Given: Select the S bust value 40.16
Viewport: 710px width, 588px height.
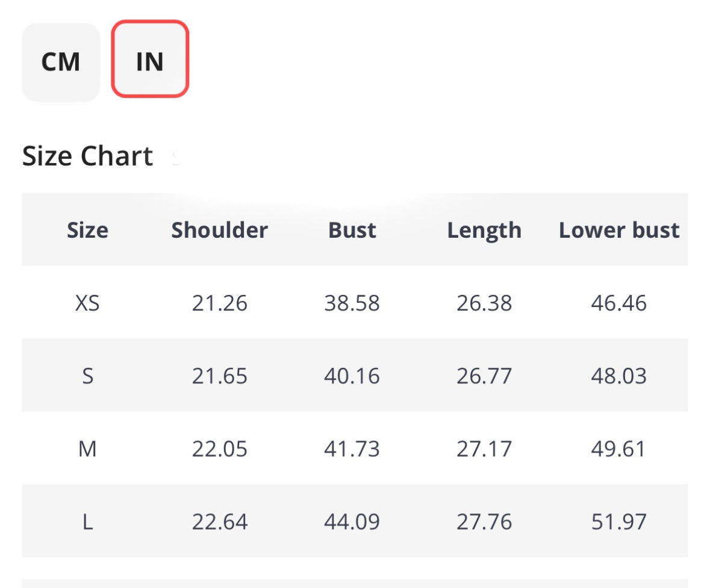Looking at the screenshot, I should 352,376.
